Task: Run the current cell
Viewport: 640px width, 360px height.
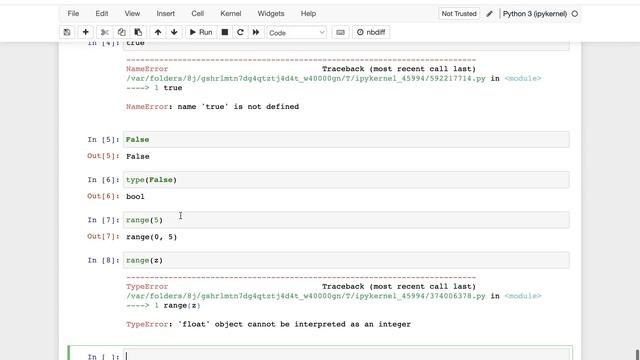Action: tap(201, 32)
